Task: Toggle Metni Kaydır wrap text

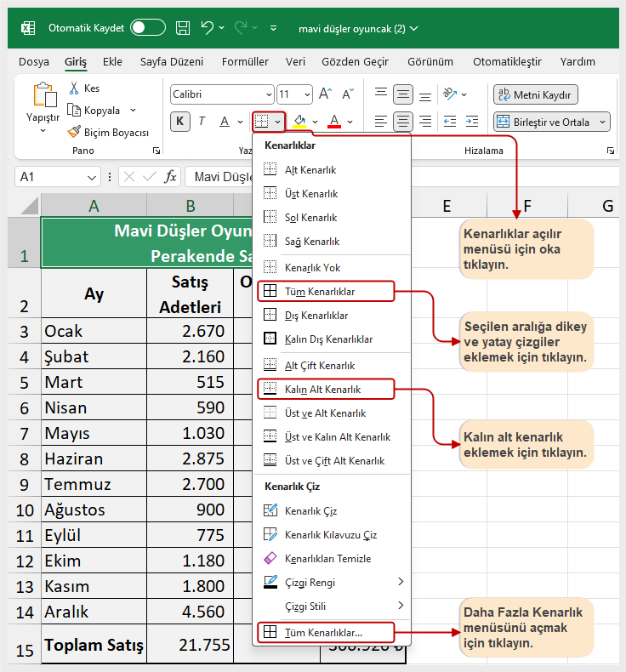Action: pos(536,94)
